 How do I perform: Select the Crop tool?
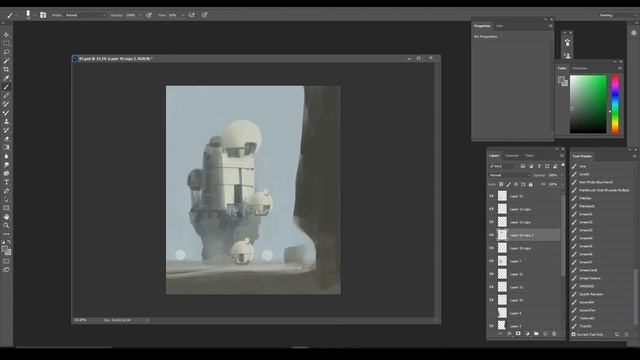[x=6, y=69]
